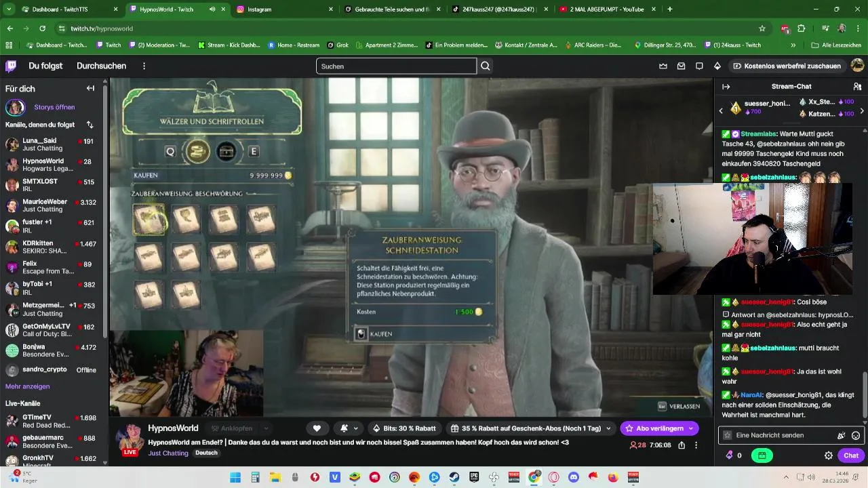Screen dimensions: 868x488
Task: Open three-dot menu next to Durchsuchen
Action: pyautogui.click(x=144, y=66)
